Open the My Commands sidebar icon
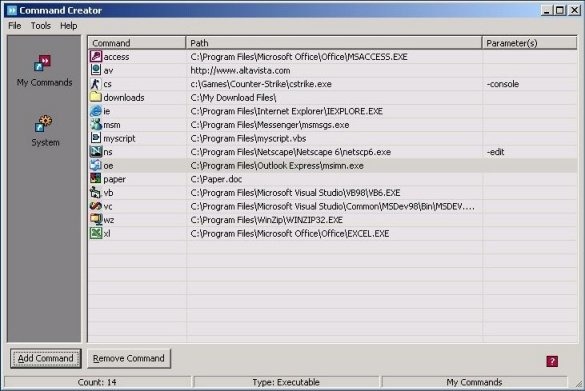Screen dimensions: 585x391 point(43,63)
